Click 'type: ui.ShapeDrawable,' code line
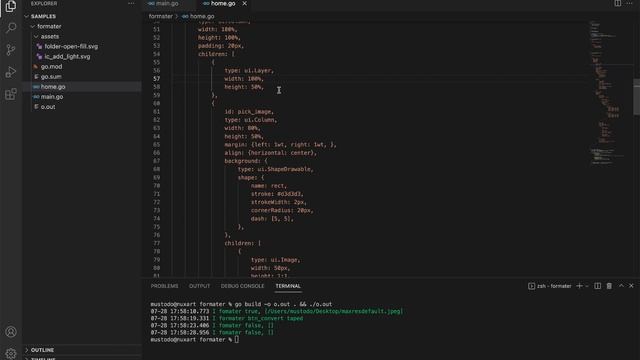Screen dimensions: 640x360 276,169
